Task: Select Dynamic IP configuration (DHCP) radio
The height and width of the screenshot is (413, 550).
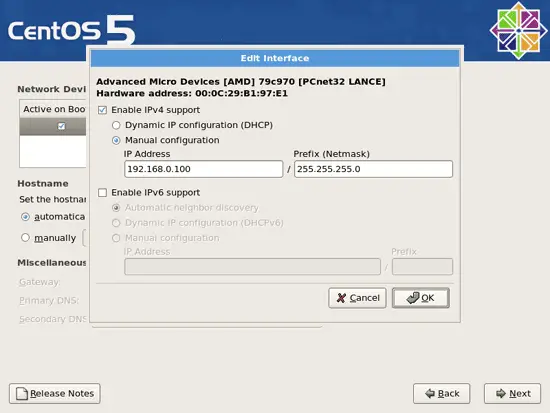Action: pos(116,125)
